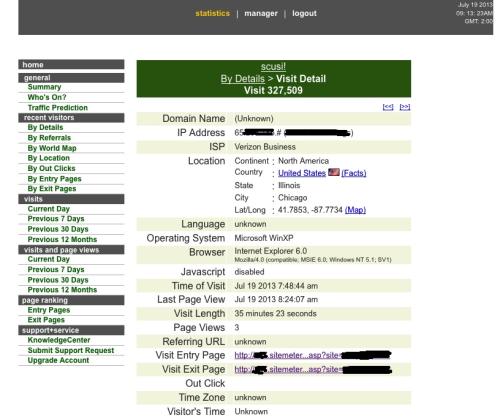Open the Lat/Long (Map) link
This screenshot has height=418, width=500.
point(355,210)
